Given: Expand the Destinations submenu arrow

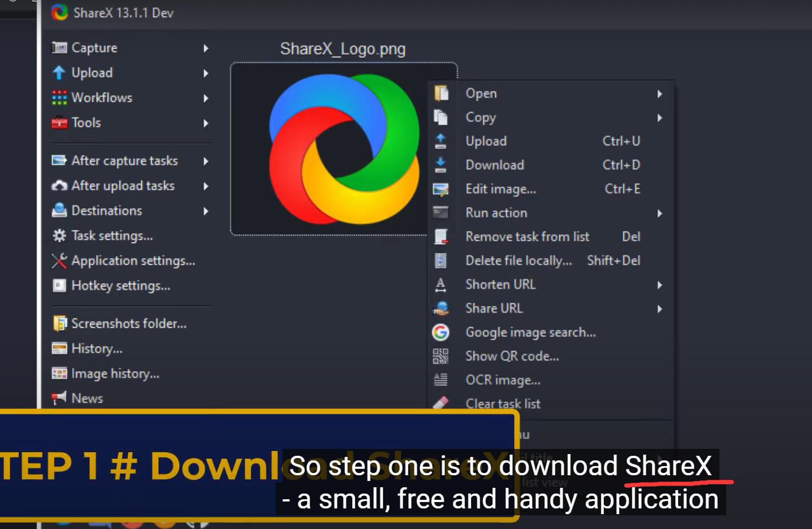Looking at the screenshot, I should tap(206, 211).
